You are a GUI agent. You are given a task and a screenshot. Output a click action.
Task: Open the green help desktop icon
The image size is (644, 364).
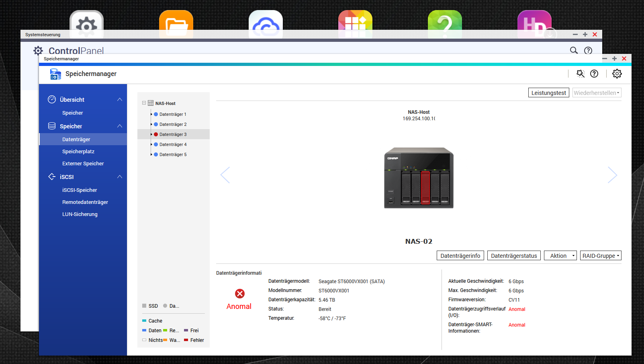pyautogui.click(x=445, y=25)
